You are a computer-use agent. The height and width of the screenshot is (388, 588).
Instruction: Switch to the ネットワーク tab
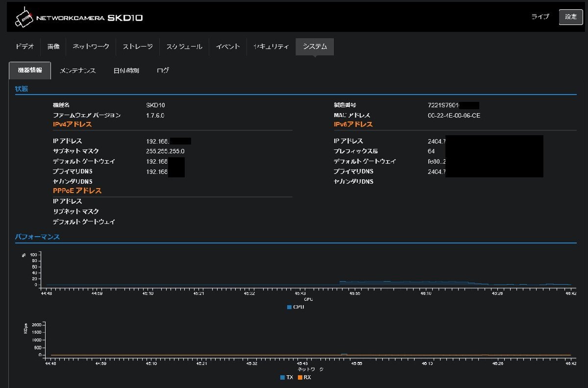[x=91, y=47]
